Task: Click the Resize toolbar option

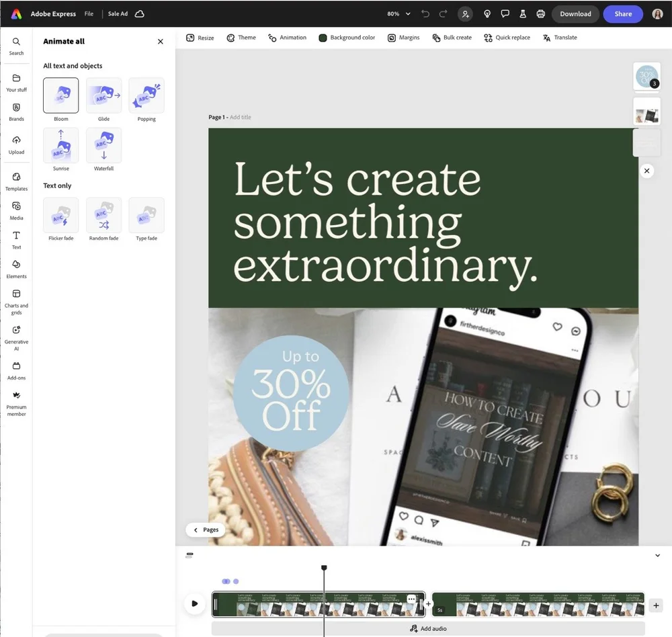Action: pos(200,38)
